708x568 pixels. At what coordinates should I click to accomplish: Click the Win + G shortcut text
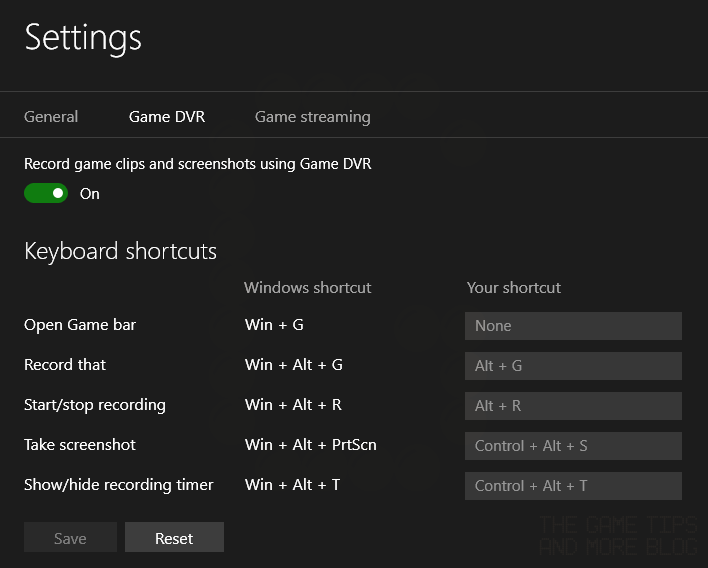pos(274,325)
